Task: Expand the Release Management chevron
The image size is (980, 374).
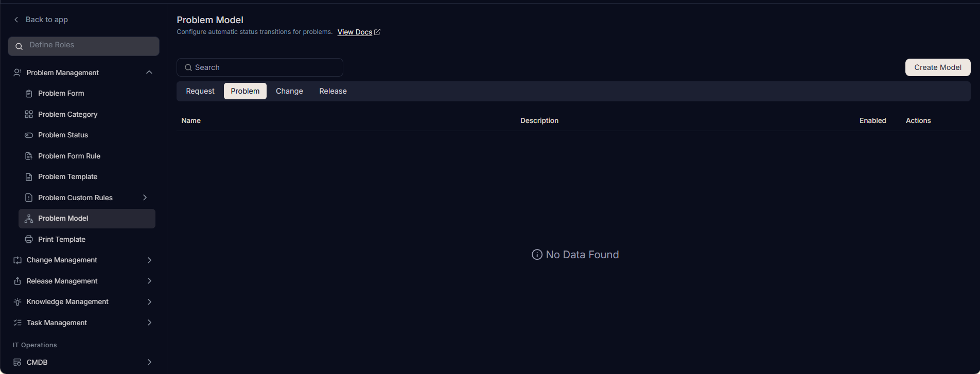Action: click(x=149, y=281)
